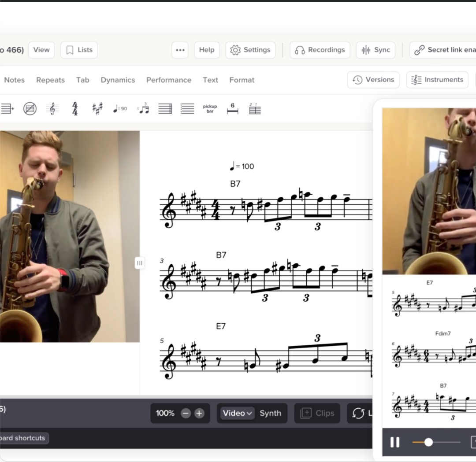Image resolution: width=476 pixels, height=462 pixels.
Task: Set tempo using the ♩=90 icon
Action: tap(119, 108)
